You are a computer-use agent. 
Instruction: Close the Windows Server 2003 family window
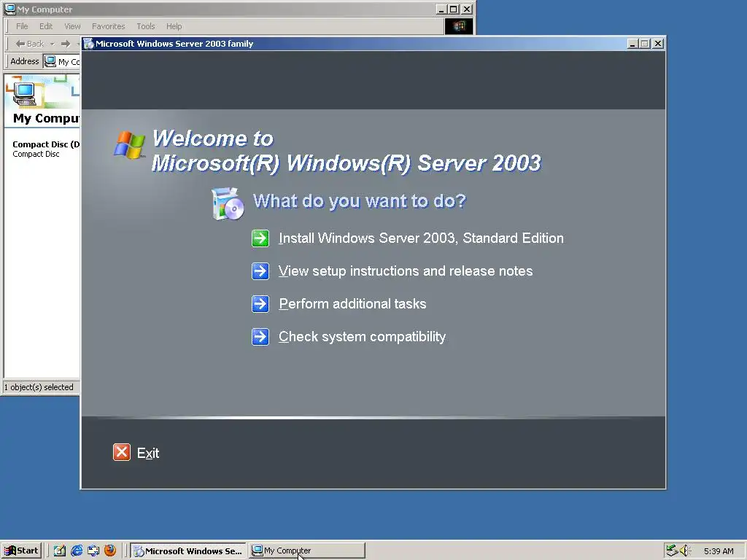click(658, 44)
